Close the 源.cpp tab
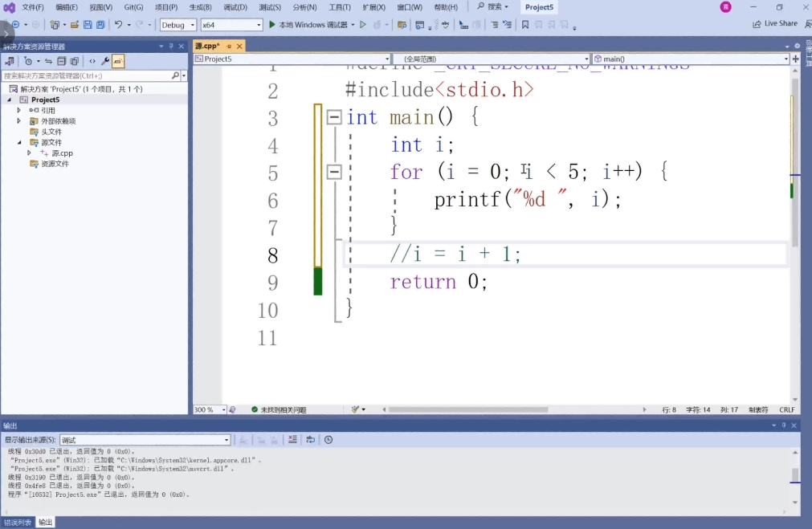 (x=239, y=46)
